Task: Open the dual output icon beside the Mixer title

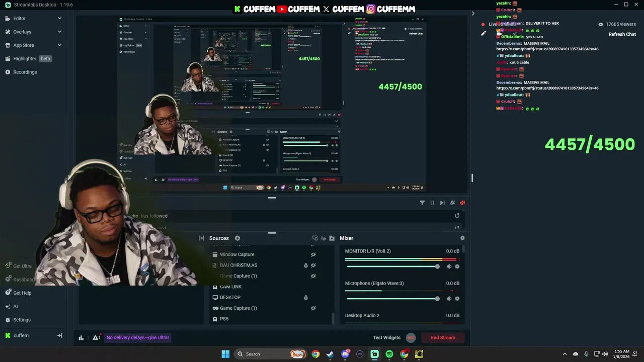Action: (315, 238)
